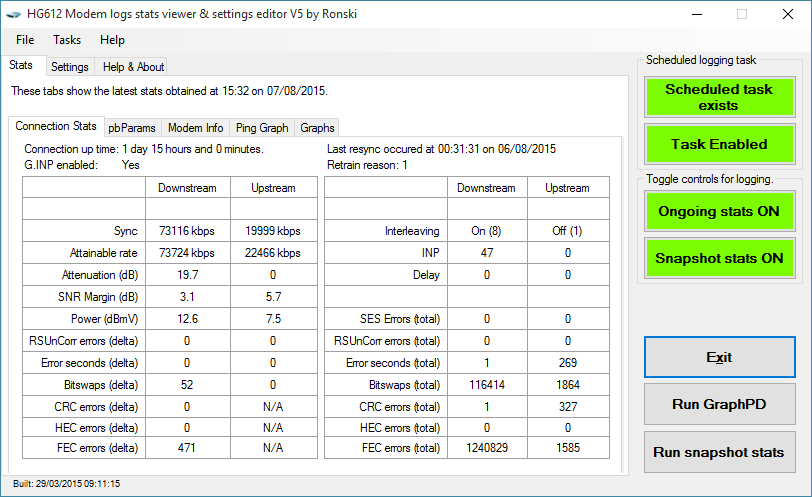Minimize the application window
The image size is (812, 497).
(x=697, y=14)
